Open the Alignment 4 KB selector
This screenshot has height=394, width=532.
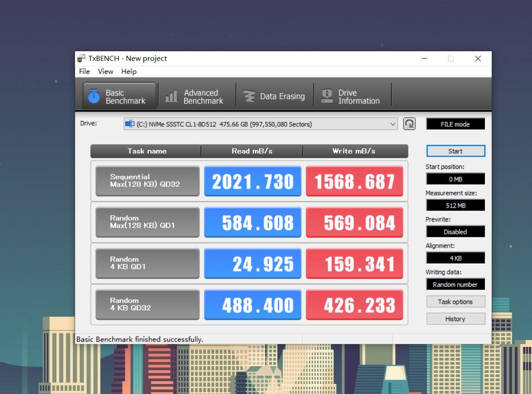pos(455,258)
